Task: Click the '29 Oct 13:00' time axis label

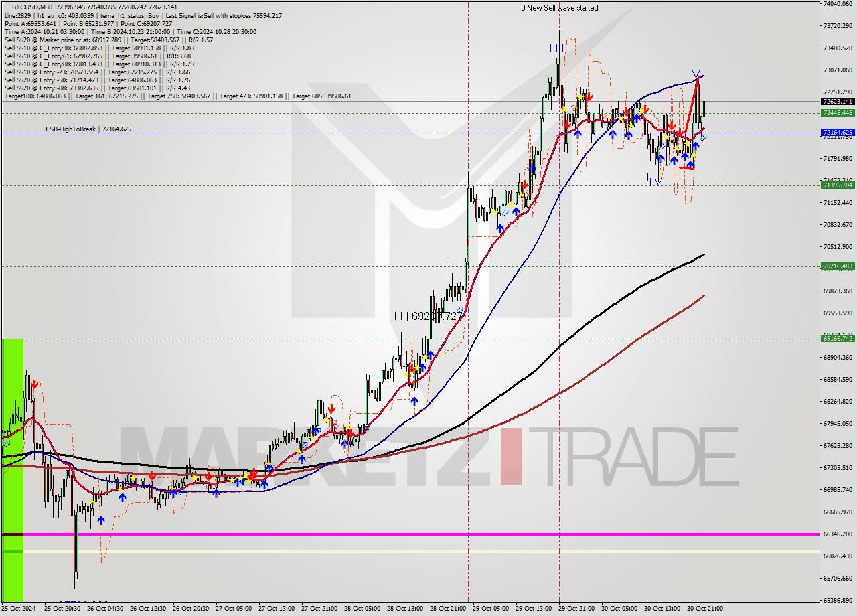Action: (x=534, y=609)
